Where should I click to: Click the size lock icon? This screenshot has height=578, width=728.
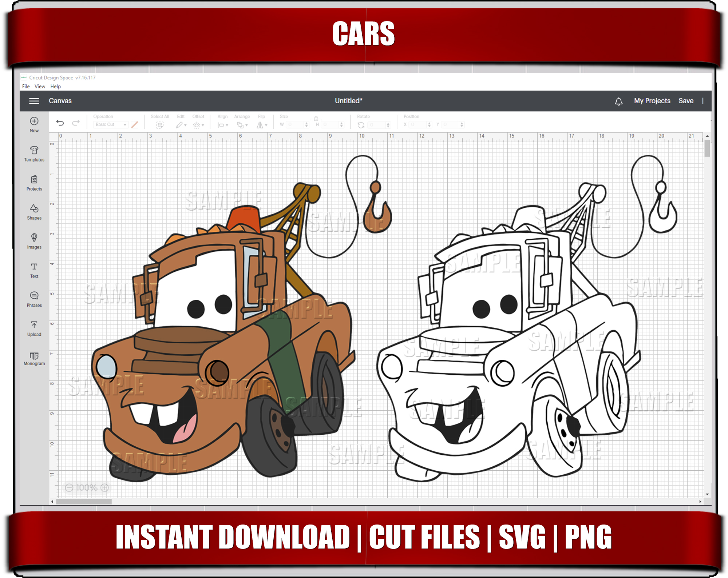pyautogui.click(x=316, y=118)
